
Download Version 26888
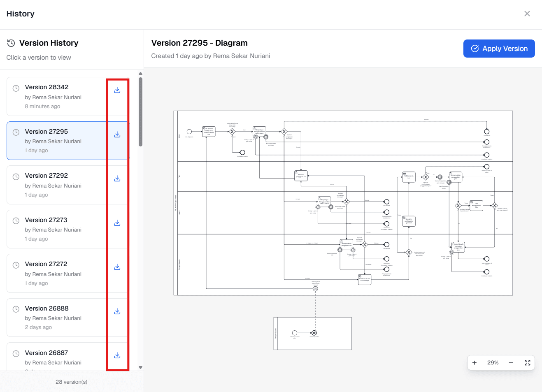coord(117,311)
